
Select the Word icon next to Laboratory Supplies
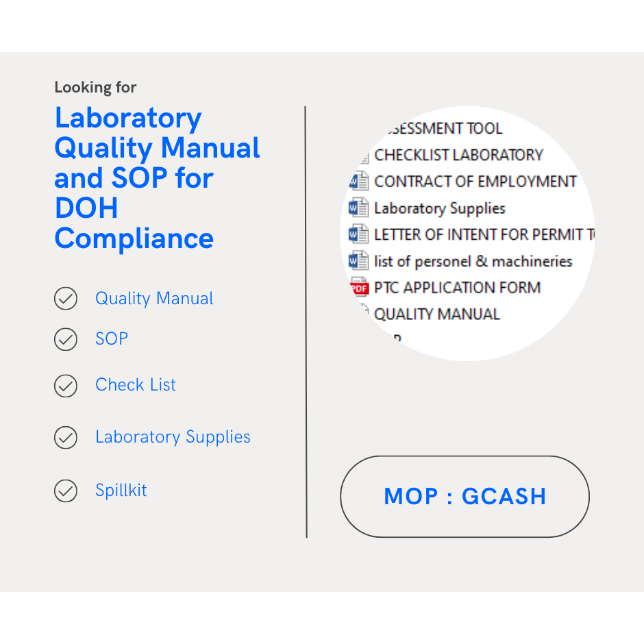(x=358, y=208)
